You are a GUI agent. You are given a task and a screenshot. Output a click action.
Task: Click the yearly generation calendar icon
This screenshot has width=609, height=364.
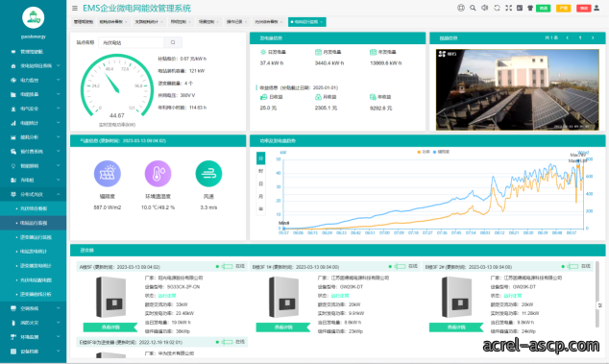pyautogui.click(x=374, y=52)
